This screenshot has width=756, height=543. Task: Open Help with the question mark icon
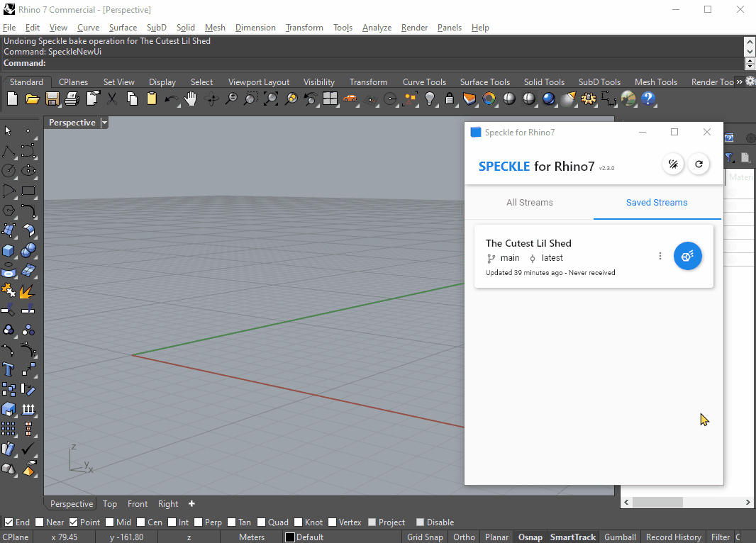tap(648, 99)
